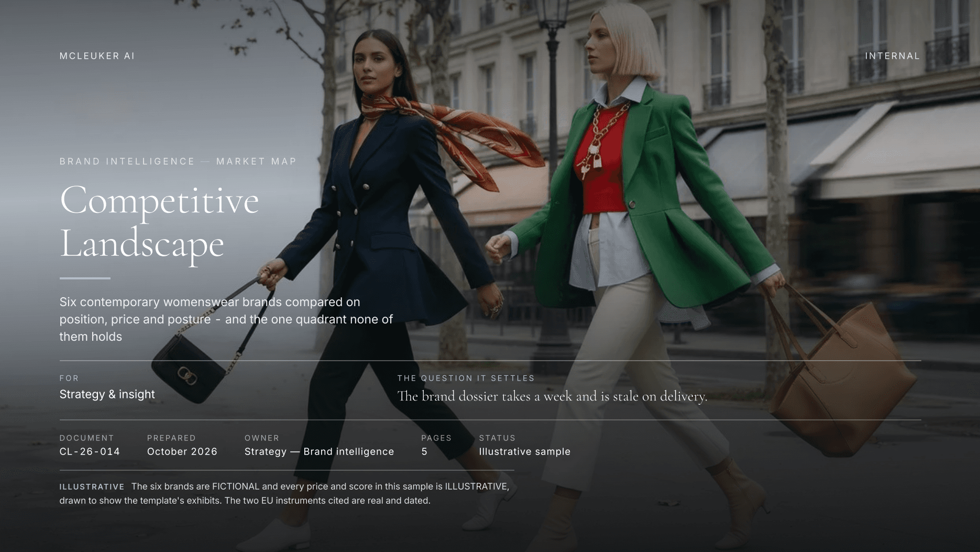Click the 'FOR' label
Image resolution: width=980 pixels, height=552 pixels.
pyautogui.click(x=69, y=378)
